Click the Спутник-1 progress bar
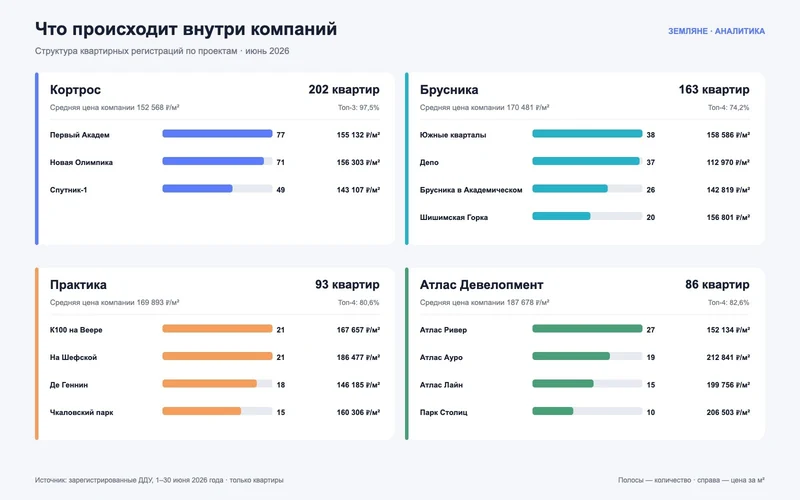The width and height of the screenshot is (800, 500). (217, 189)
